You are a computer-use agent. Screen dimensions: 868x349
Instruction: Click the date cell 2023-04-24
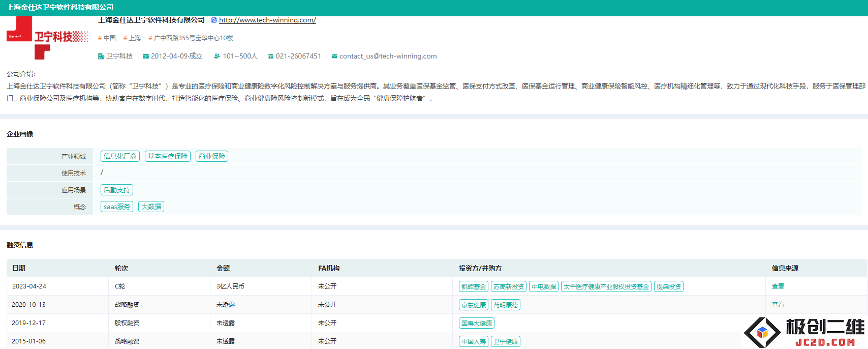point(29,286)
